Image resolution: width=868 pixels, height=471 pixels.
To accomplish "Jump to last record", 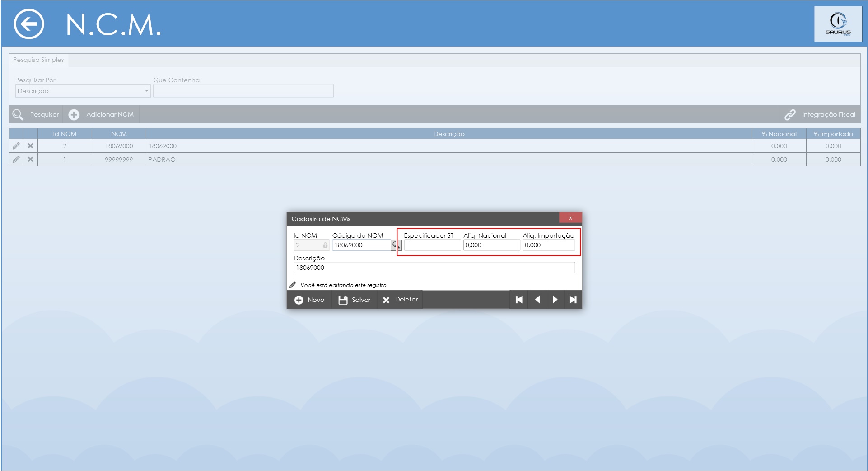I will (x=573, y=300).
